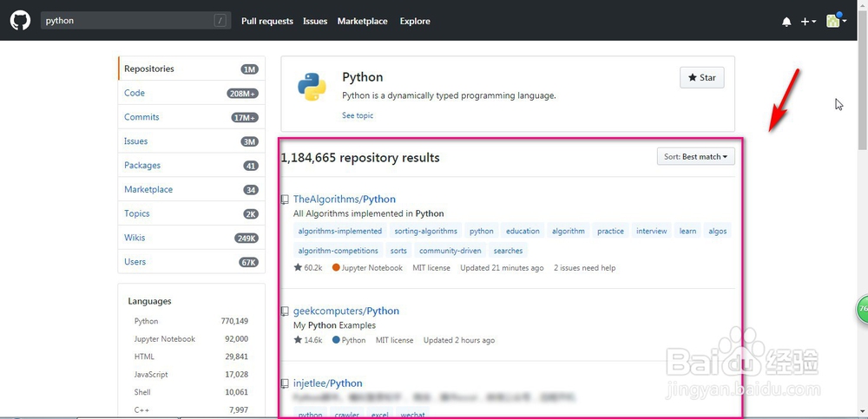Filter by Python language
The height and width of the screenshot is (419, 868).
pos(191,321)
